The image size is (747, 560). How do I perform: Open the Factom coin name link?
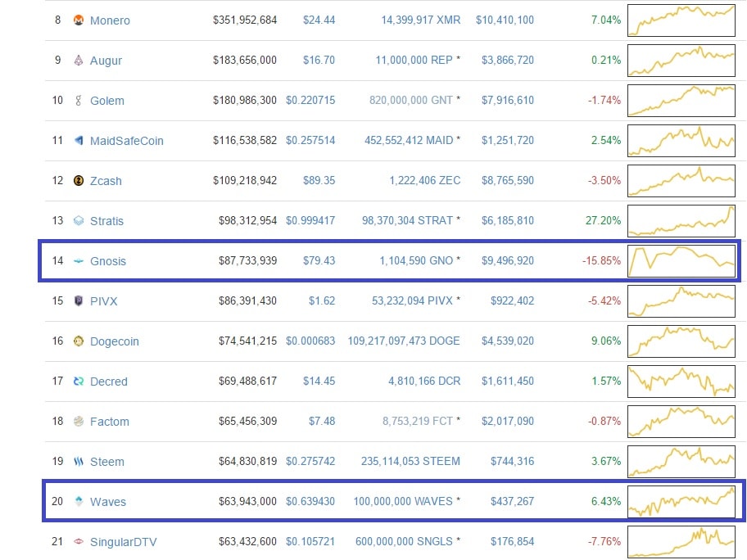(x=110, y=422)
